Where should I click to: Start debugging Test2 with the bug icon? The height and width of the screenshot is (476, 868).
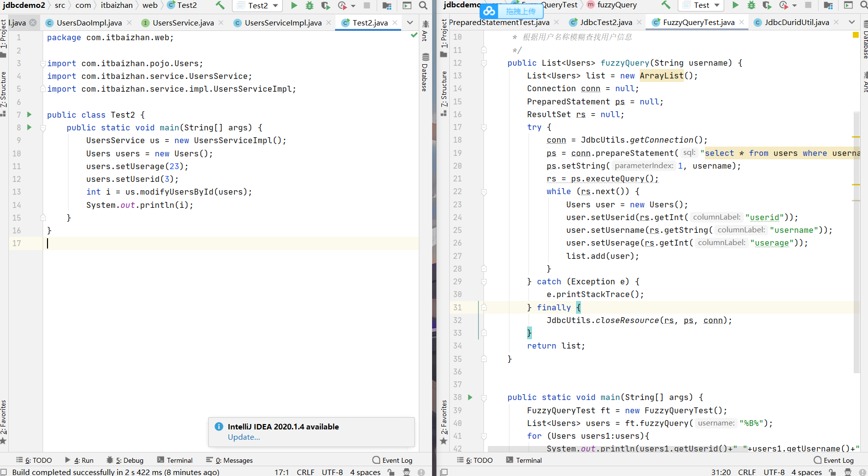coord(310,5)
